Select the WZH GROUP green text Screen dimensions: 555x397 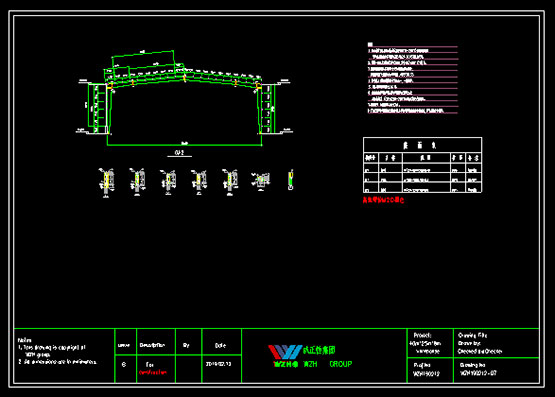(x=328, y=364)
